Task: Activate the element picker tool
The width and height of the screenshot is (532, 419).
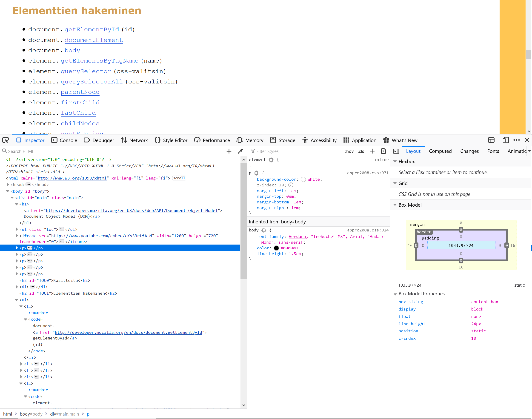Action: [x=6, y=140]
